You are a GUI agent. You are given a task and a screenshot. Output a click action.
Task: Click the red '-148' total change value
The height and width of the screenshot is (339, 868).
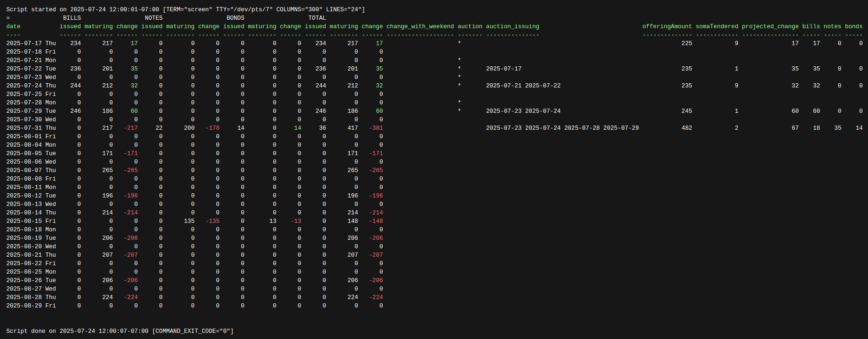tap(376, 221)
